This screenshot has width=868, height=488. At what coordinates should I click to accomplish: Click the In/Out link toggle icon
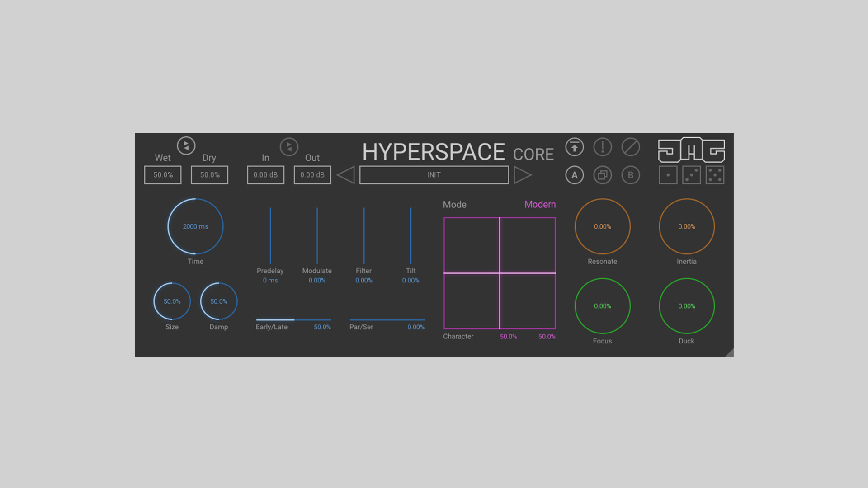tap(289, 147)
